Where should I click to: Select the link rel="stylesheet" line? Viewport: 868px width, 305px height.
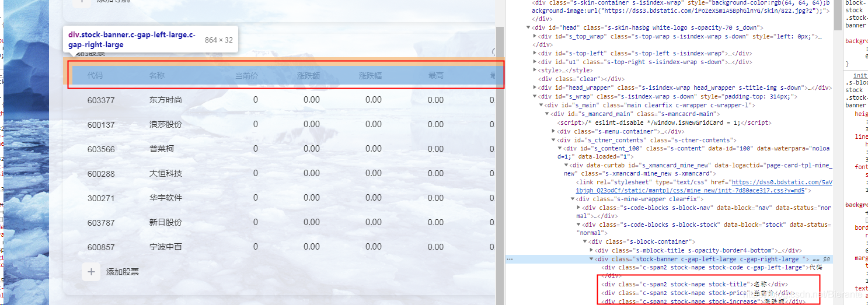tap(704, 186)
